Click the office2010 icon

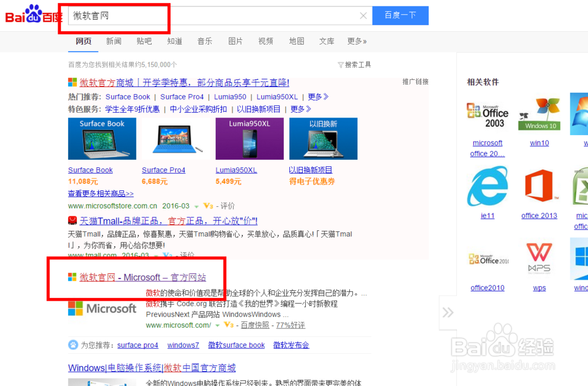pyautogui.click(x=487, y=259)
